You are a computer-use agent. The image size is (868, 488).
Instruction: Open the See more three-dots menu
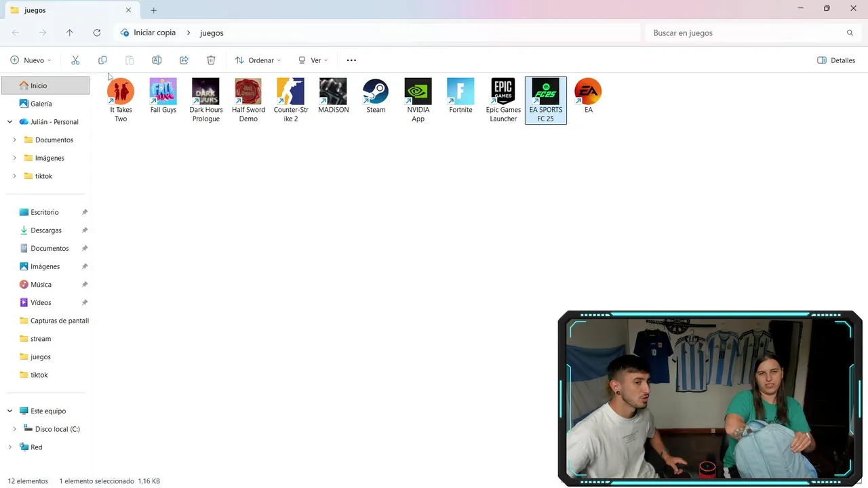(x=351, y=60)
